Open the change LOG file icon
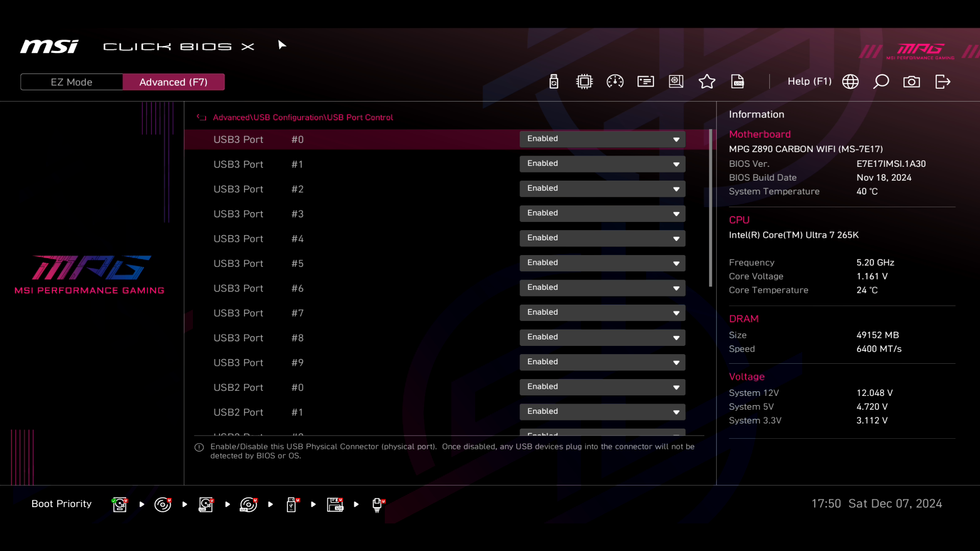The image size is (980, 551). coord(738,82)
